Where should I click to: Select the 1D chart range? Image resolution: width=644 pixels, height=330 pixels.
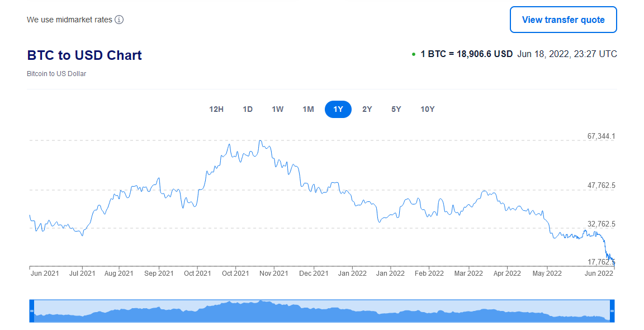pyautogui.click(x=248, y=109)
